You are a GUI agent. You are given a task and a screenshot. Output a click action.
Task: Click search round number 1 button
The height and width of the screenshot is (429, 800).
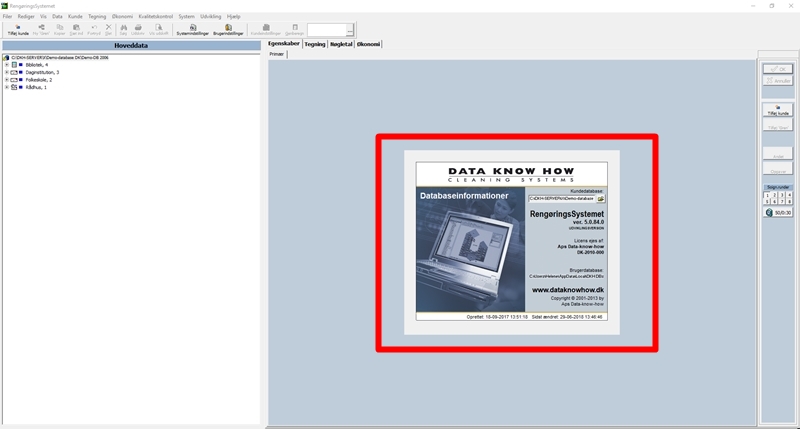click(x=767, y=195)
